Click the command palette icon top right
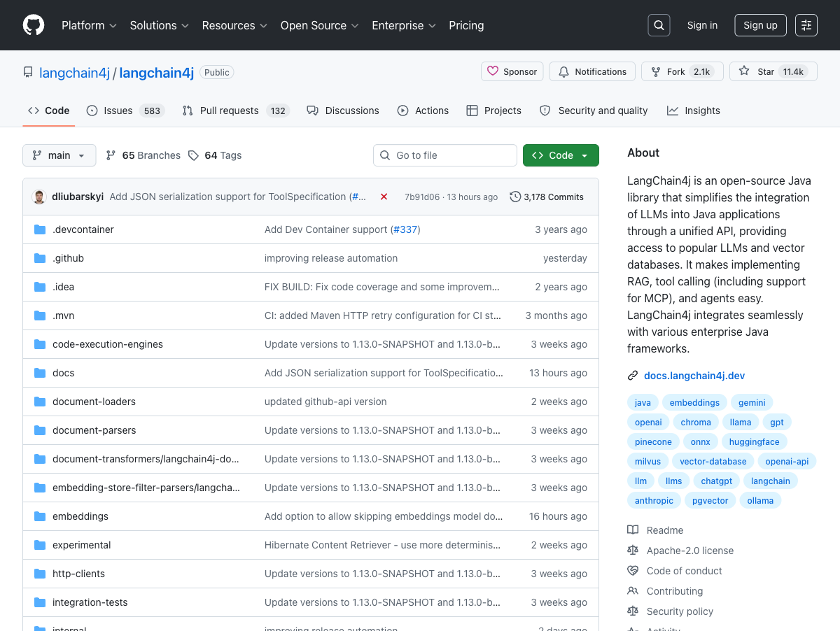Image resolution: width=840 pixels, height=631 pixels. pyautogui.click(x=806, y=24)
